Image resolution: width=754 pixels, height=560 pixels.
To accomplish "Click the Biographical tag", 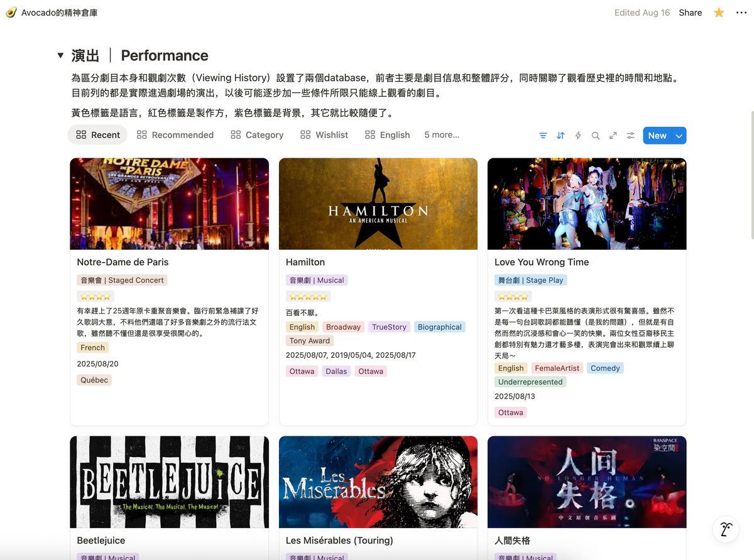I will pyautogui.click(x=440, y=326).
